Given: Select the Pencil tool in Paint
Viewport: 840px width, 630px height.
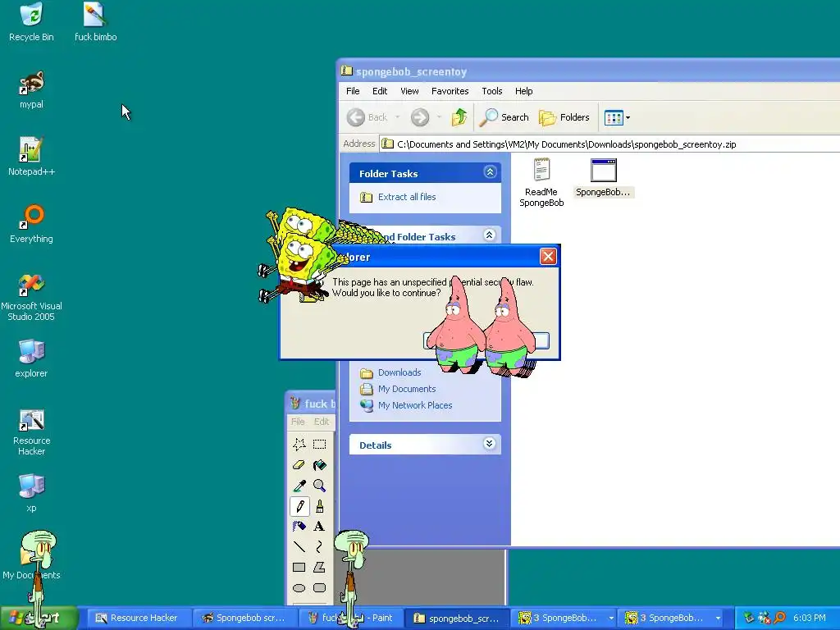Looking at the screenshot, I should point(299,505).
